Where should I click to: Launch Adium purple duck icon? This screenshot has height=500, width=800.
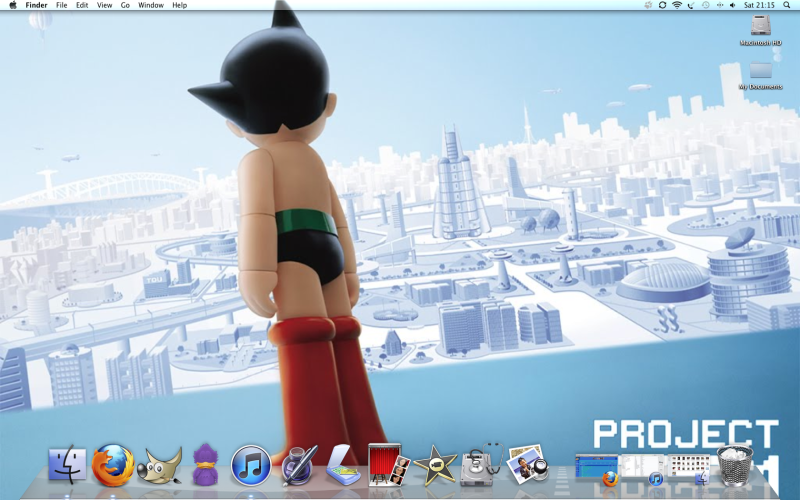(205, 464)
